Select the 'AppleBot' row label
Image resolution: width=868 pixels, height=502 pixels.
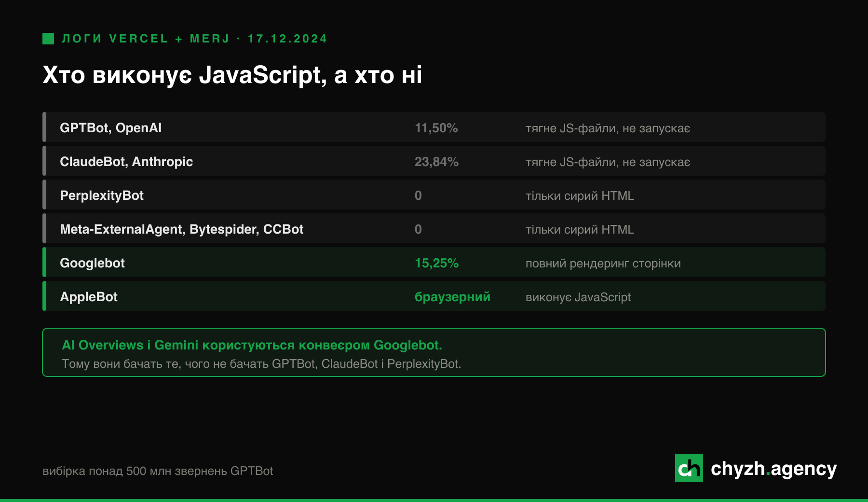pos(89,297)
